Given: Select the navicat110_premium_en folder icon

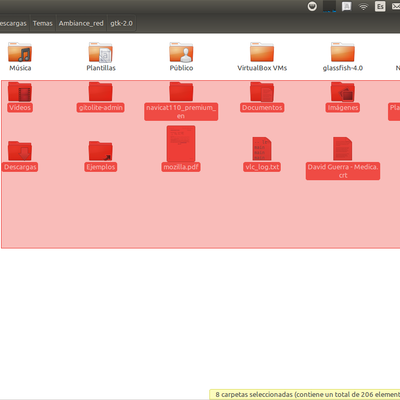Looking at the screenshot, I should 181,92.
